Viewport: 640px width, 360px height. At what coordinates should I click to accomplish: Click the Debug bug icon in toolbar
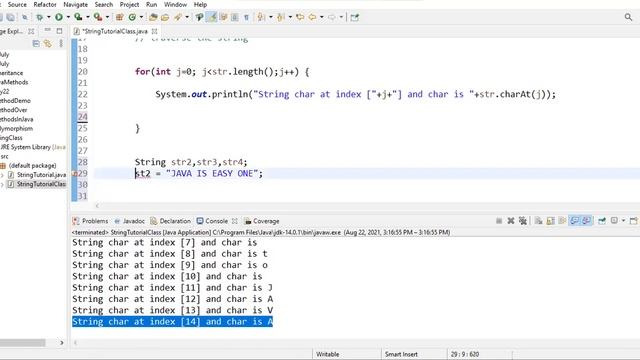pos(40,17)
